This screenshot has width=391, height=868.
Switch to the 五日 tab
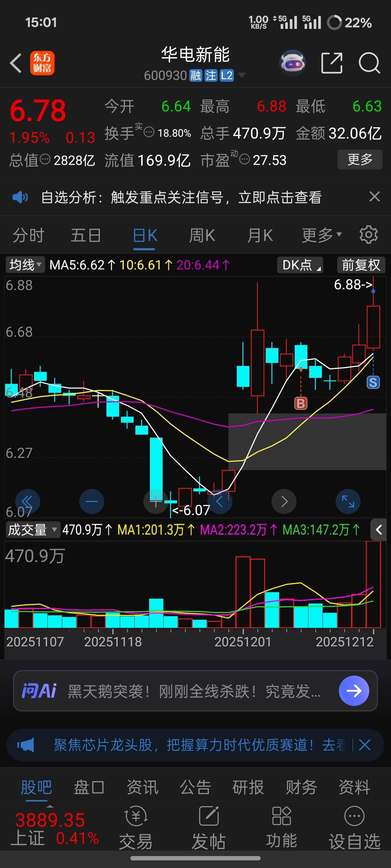pos(86,235)
